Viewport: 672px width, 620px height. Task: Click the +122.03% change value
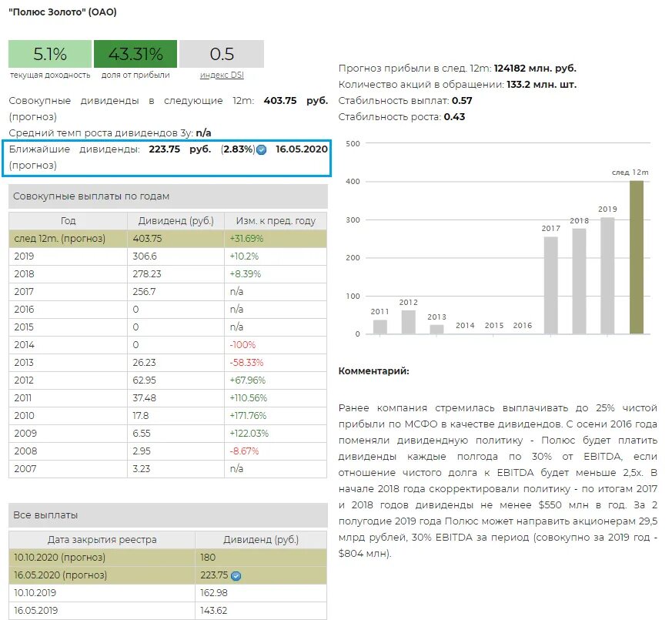click(249, 434)
